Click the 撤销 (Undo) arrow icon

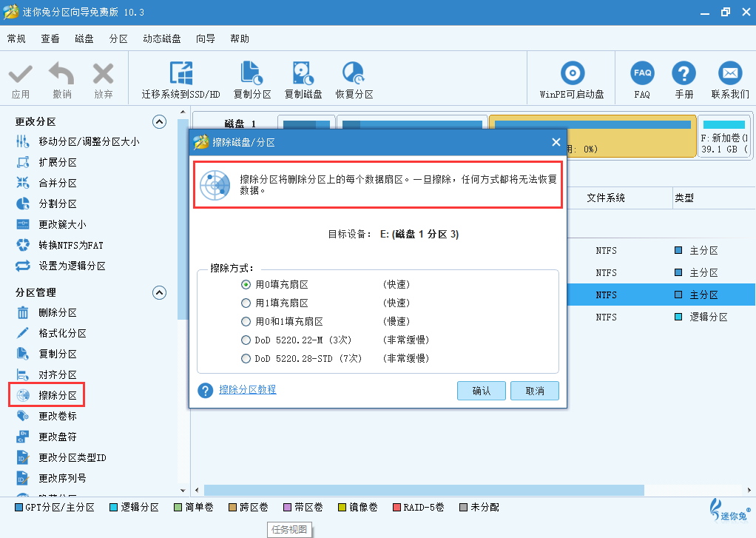click(61, 73)
